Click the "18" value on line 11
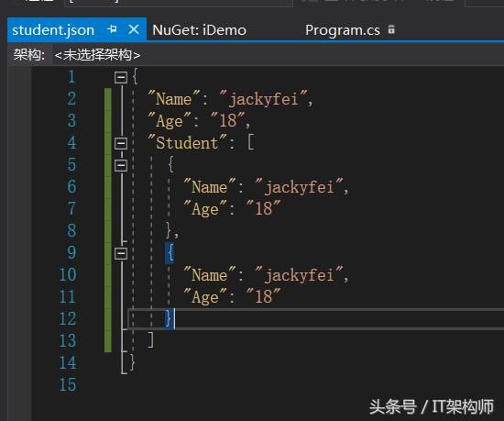Screen dimensions: 504x421 coord(263,296)
